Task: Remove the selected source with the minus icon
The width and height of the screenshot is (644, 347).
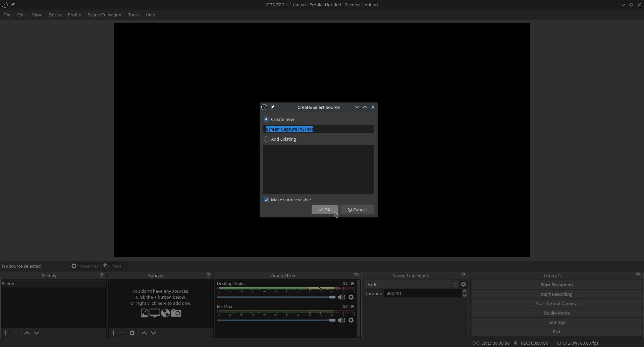Action: click(x=123, y=333)
